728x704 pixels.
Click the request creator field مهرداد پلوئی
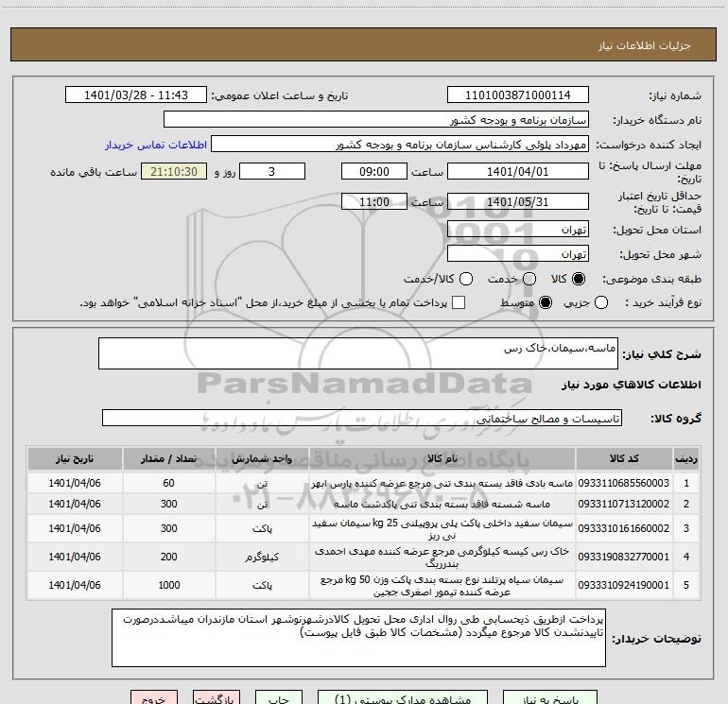pyautogui.click(x=400, y=145)
